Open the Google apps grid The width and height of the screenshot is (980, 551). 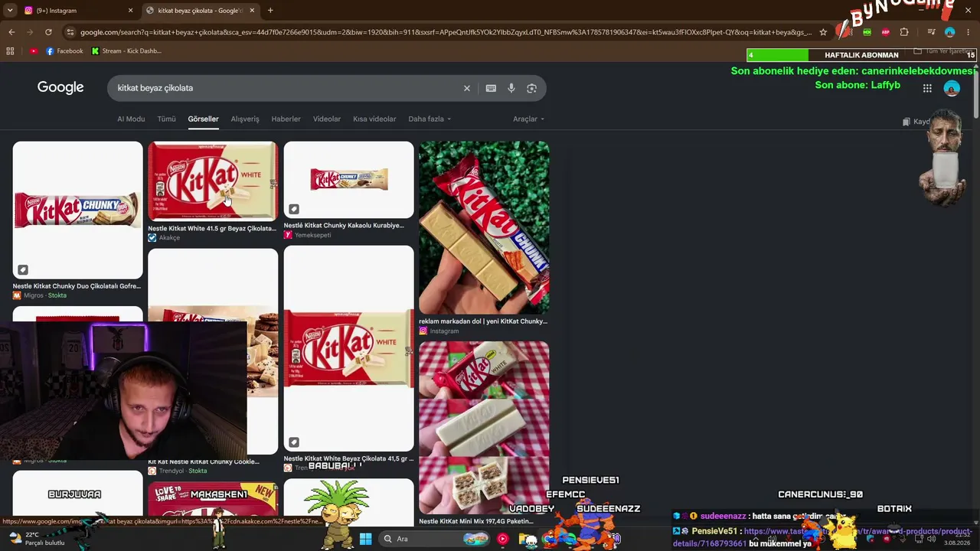click(x=927, y=88)
